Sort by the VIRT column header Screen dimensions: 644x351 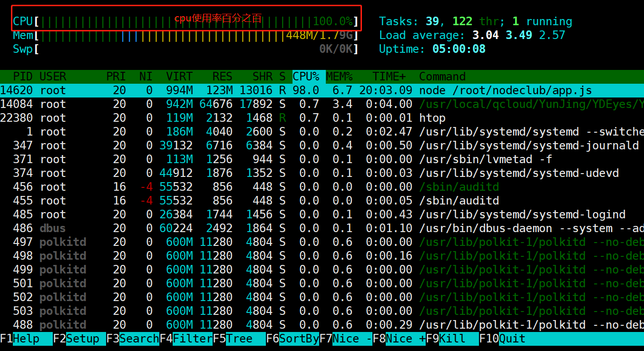(179, 77)
